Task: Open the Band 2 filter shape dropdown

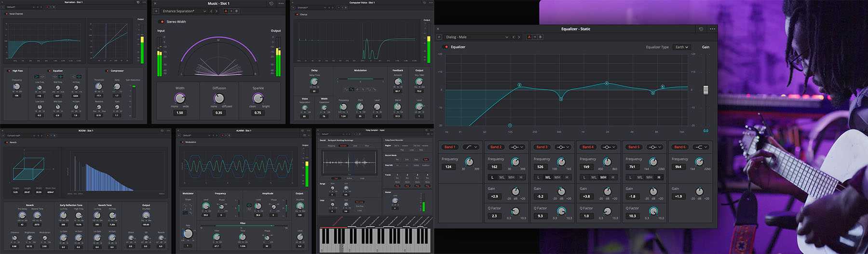Action: pyautogui.click(x=517, y=147)
